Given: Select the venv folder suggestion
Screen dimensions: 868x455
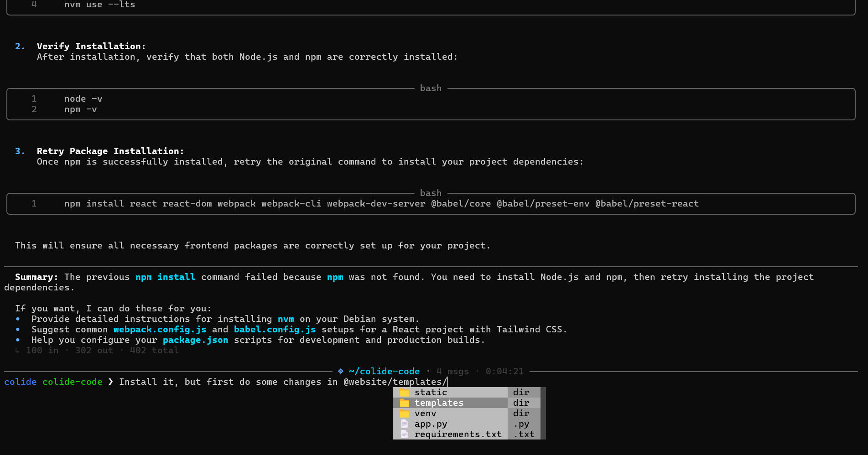Looking at the screenshot, I should (466, 414).
